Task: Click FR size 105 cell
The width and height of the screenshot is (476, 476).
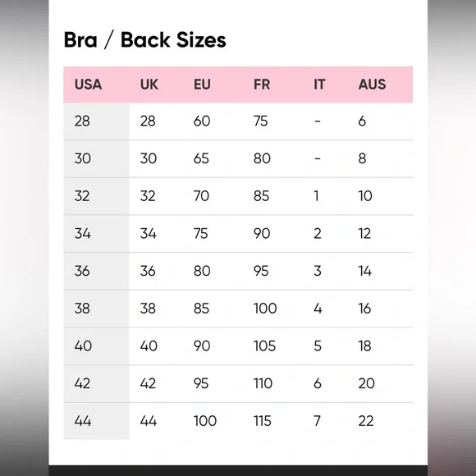Action: [x=264, y=346]
